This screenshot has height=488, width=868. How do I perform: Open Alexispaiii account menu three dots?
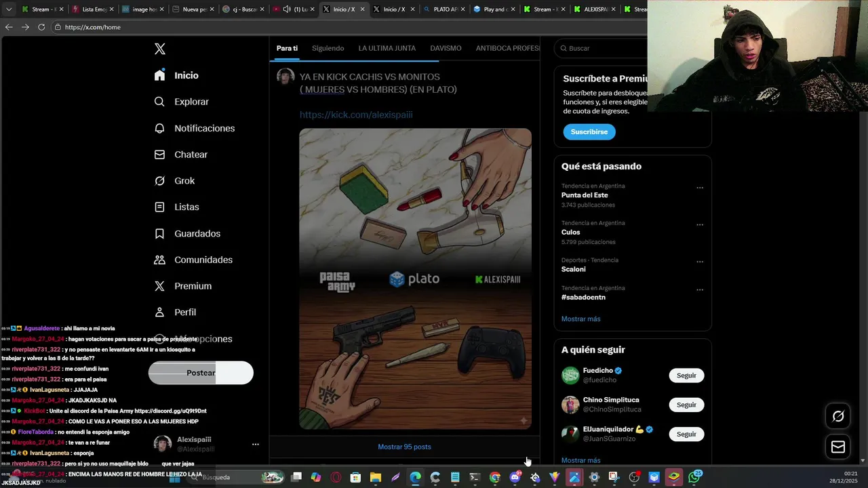[x=256, y=445]
